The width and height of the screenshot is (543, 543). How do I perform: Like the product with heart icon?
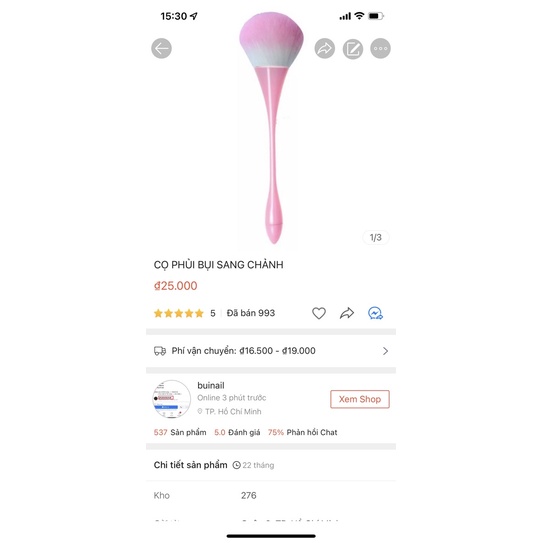click(319, 313)
